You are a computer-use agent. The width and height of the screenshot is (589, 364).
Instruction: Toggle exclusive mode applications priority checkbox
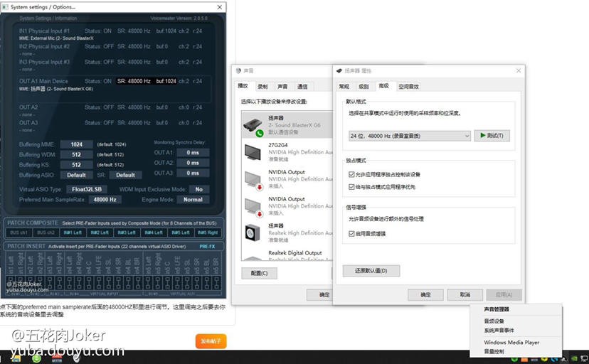click(351, 186)
